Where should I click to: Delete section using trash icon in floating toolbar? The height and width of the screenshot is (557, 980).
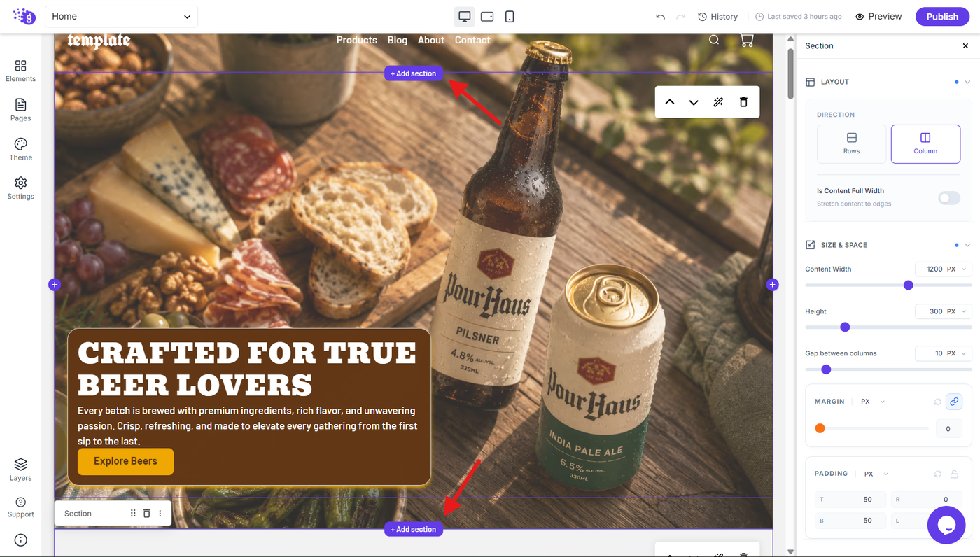coord(743,102)
